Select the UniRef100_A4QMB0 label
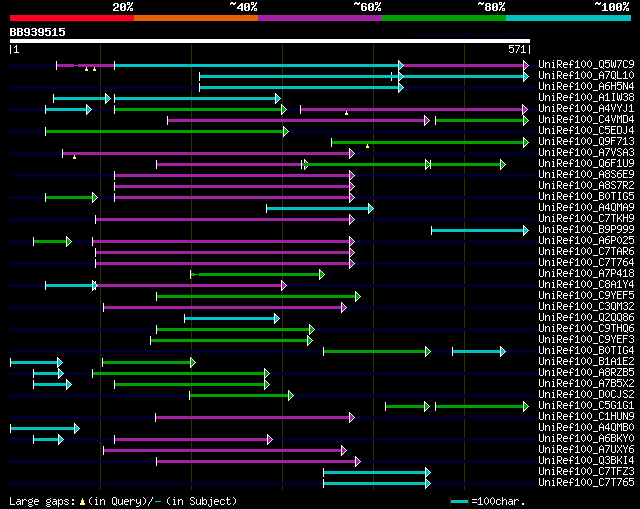Viewport: 640px width, 509px height. (x=586, y=428)
